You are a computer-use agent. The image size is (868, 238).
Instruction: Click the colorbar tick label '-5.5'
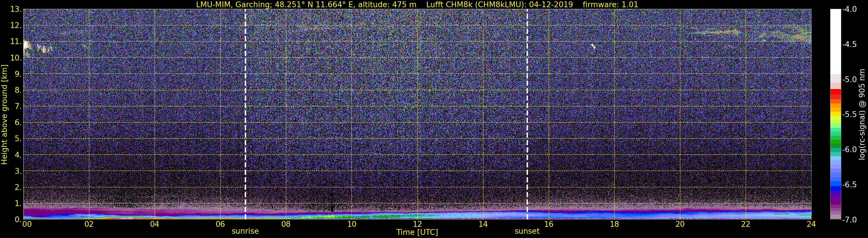(850, 115)
